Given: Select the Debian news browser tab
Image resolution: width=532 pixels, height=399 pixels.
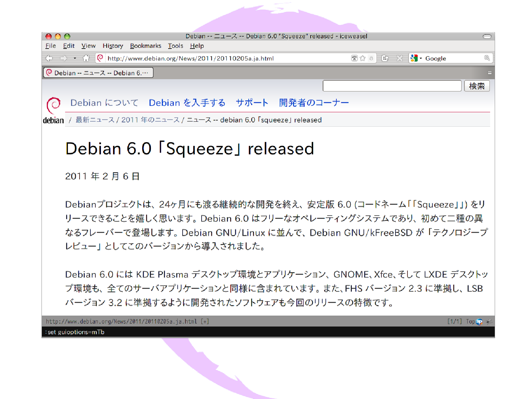Looking at the screenshot, I should tap(98, 73).
